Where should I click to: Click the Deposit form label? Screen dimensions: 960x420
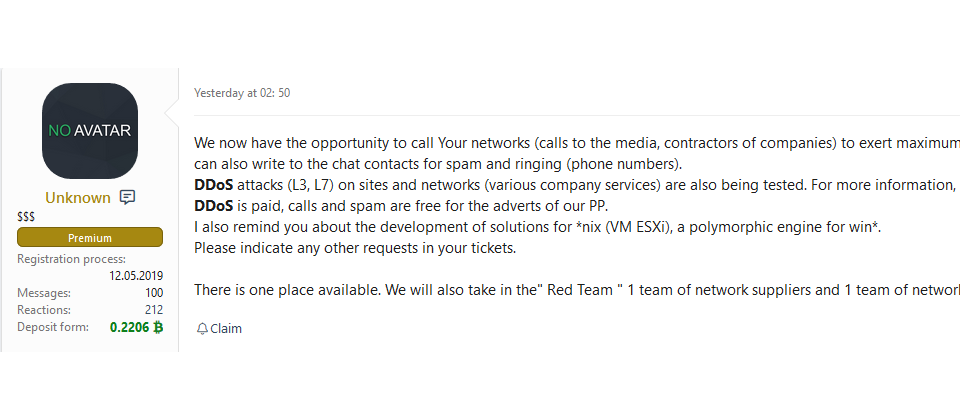53,327
